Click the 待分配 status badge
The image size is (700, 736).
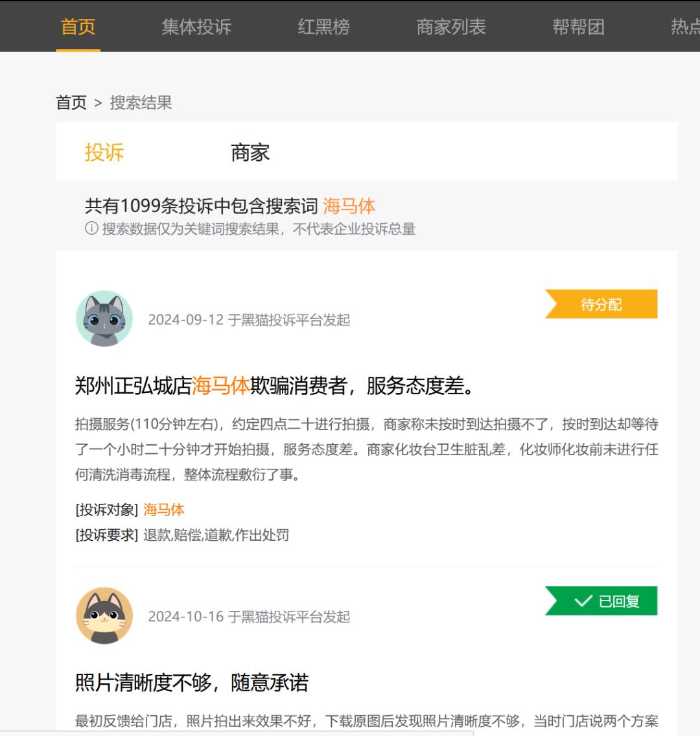pos(601,304)
